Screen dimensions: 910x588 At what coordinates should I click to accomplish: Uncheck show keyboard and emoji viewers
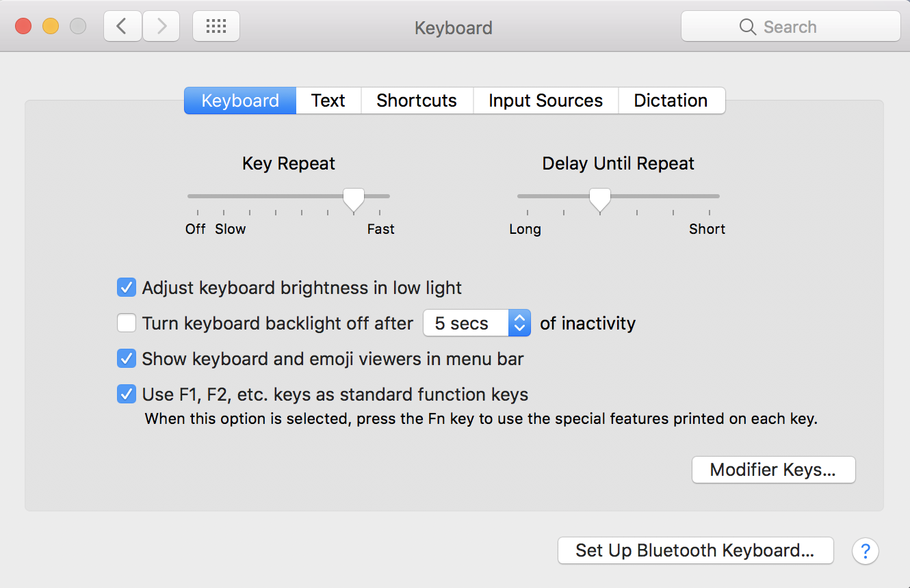pos(127,359)
